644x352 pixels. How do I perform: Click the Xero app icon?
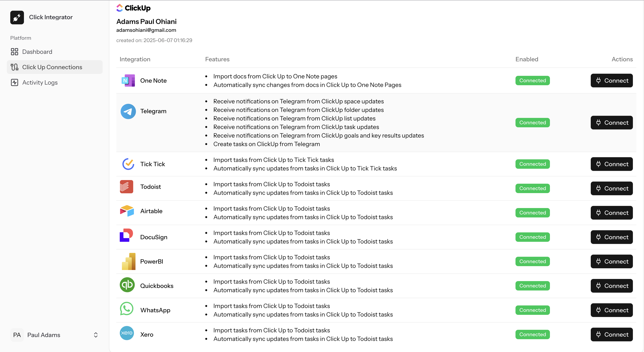pos(127,333)
